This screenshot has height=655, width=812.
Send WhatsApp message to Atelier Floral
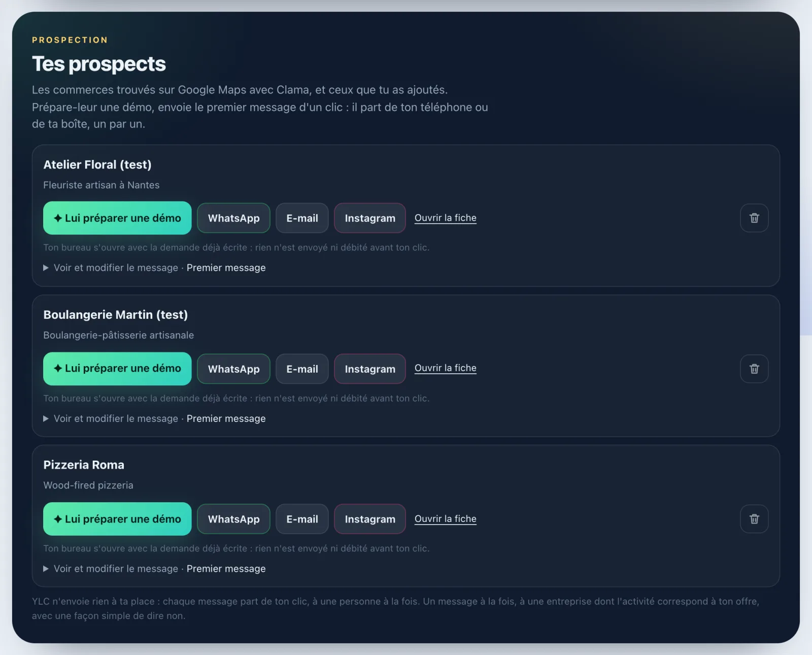click(x=233, y=218)
